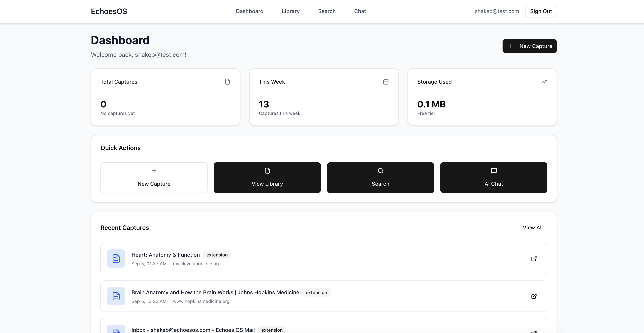Click the calendar icon on This Week card
644x333 pixels.
click(386, 82)
